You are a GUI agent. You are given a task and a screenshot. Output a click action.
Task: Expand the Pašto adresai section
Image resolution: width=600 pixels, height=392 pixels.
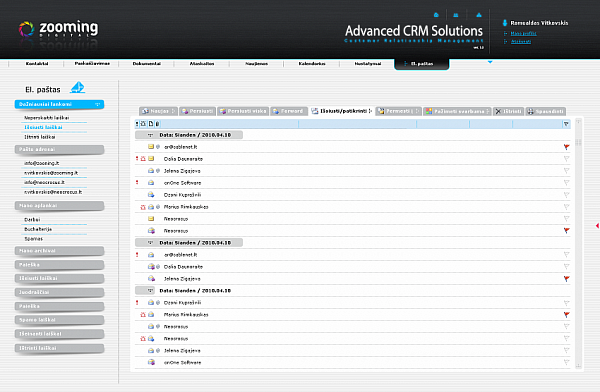click(59, 149)
